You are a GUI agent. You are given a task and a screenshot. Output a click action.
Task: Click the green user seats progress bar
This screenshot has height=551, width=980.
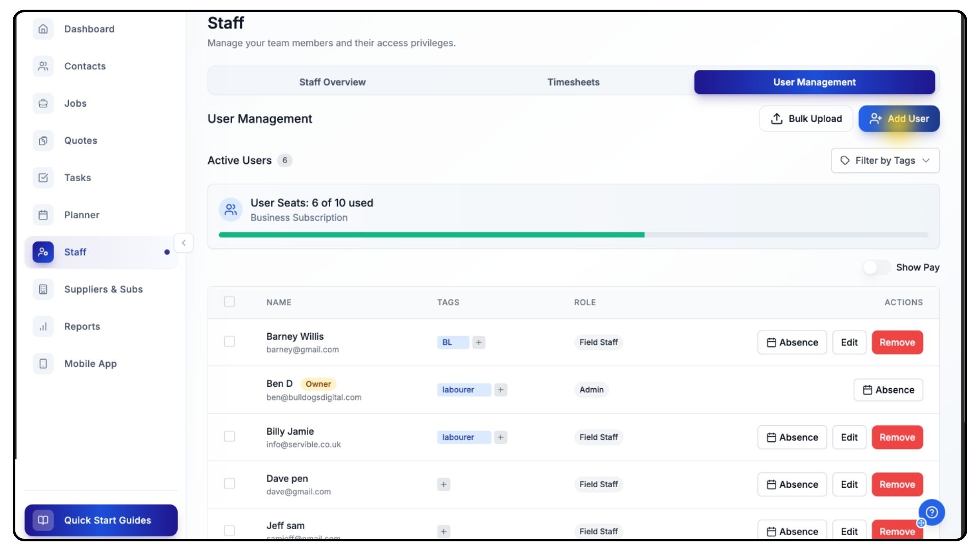tap(431, 235)
